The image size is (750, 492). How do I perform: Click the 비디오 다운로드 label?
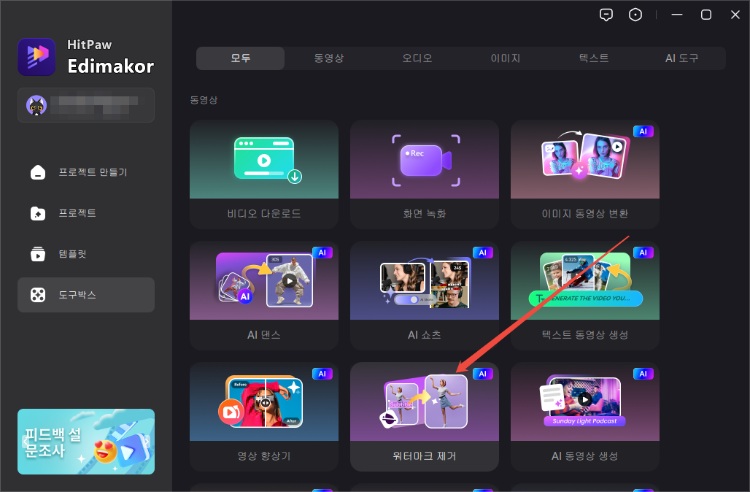[x=264, y=214]
